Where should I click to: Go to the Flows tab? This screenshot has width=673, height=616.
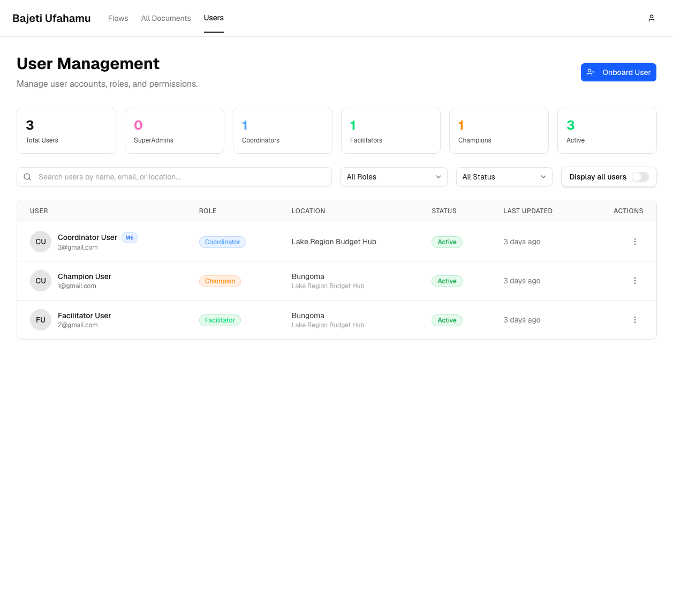[x=118, y=18]
